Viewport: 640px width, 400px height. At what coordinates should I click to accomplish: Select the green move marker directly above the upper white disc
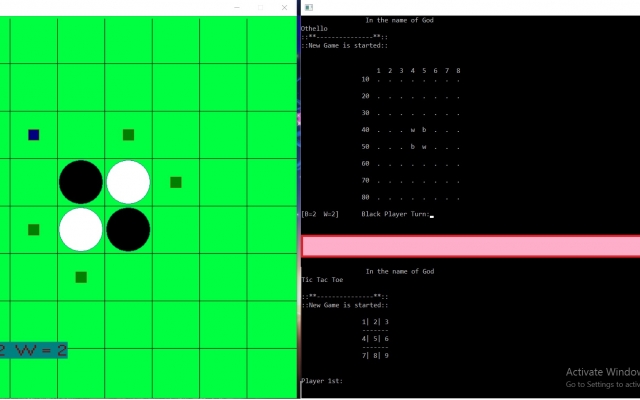[x=128, y=135]
